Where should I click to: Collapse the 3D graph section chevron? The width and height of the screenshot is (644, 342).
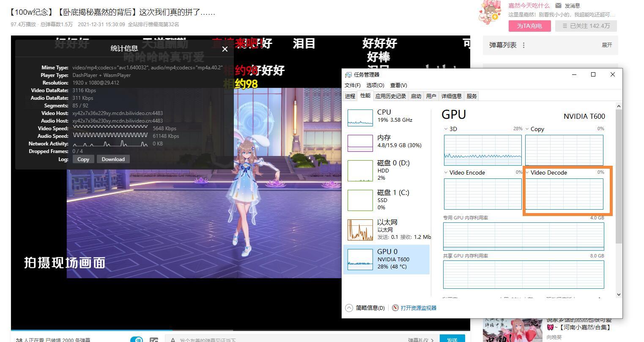[x=446, y=129]
